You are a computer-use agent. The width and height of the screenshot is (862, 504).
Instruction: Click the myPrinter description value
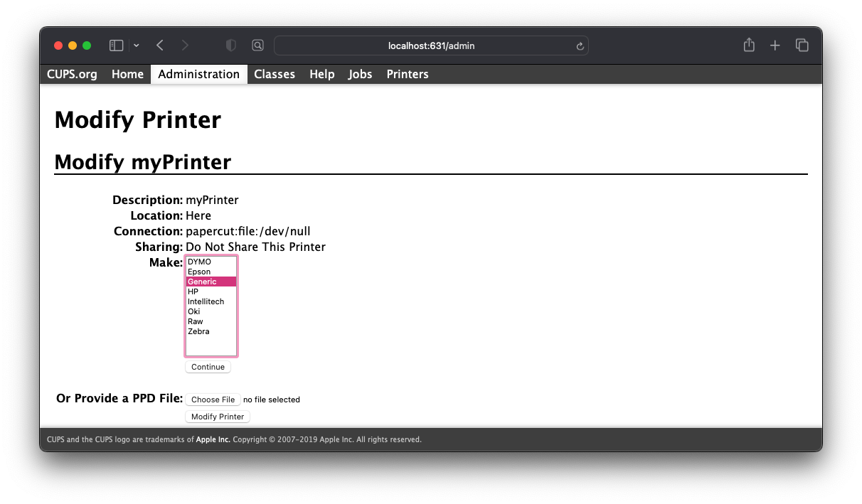coord(212,200)
